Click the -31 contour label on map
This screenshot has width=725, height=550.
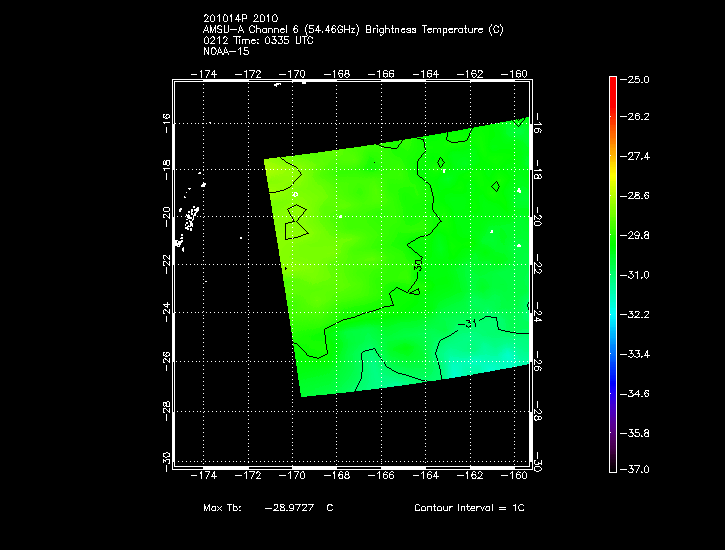(x=470, y=323)
